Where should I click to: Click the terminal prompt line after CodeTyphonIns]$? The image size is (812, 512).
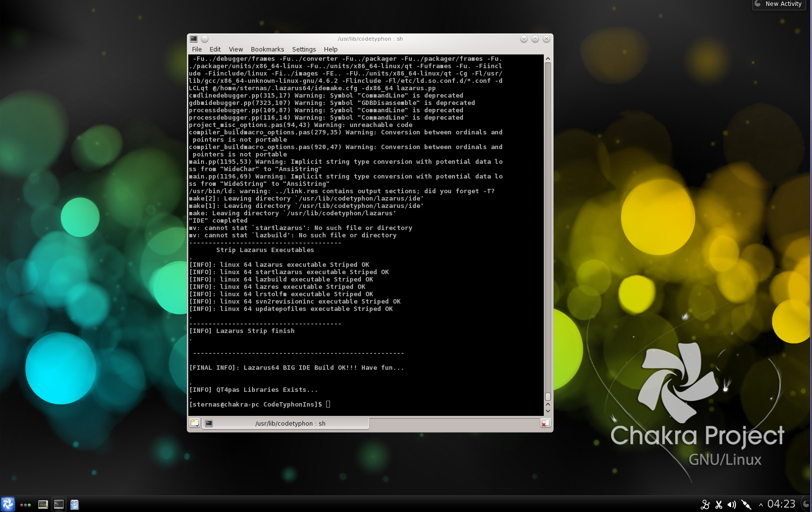[328, 404]
